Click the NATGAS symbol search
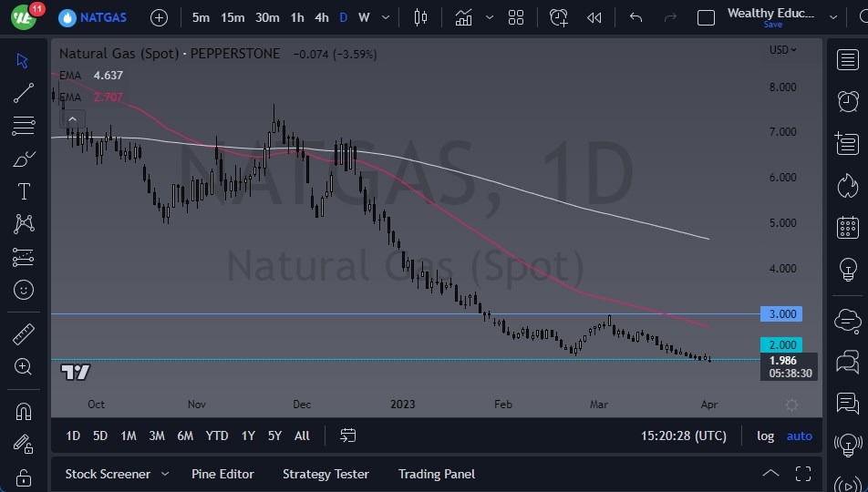The width and height of the screenshot is (868, 492). (x=93, y=17)
